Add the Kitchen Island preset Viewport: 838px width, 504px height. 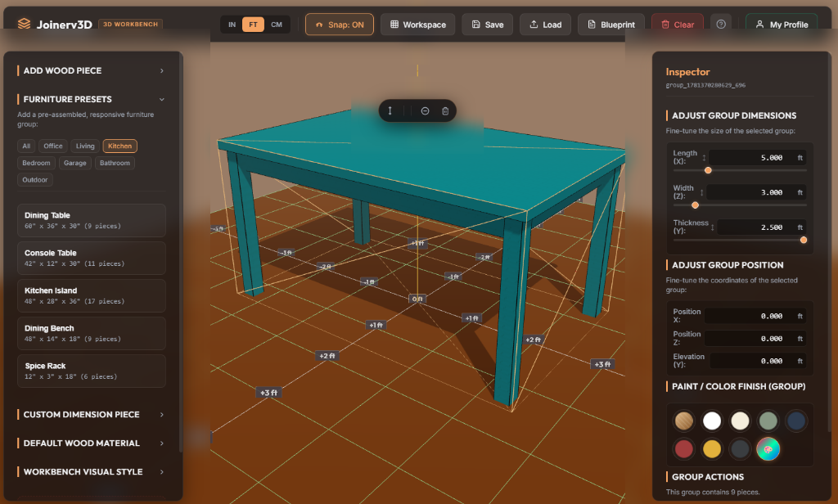point(92,295)
